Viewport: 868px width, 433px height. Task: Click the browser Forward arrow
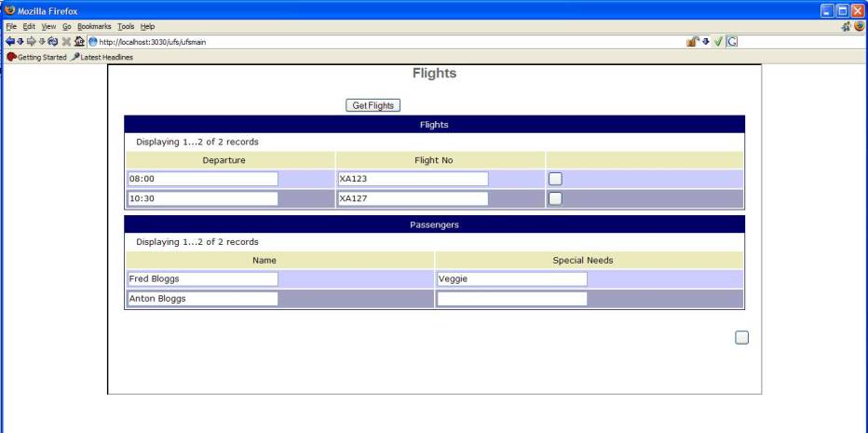point(30,41)
